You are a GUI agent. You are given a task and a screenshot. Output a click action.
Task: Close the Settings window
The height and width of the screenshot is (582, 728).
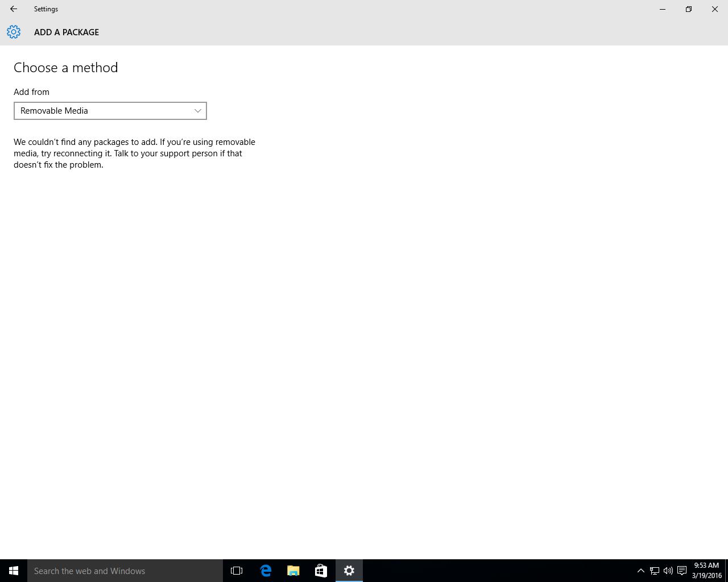coord(715,9)
